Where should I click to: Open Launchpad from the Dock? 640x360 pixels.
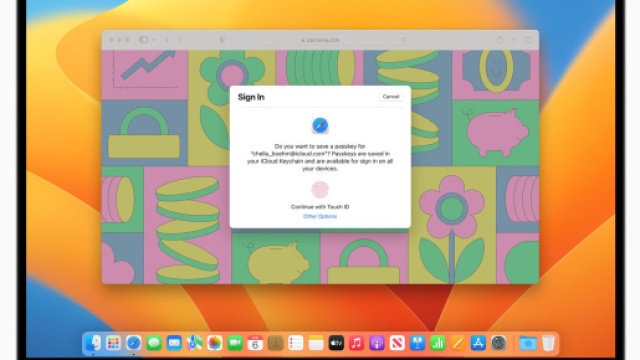pyautogui.click(x=113, y=343)
